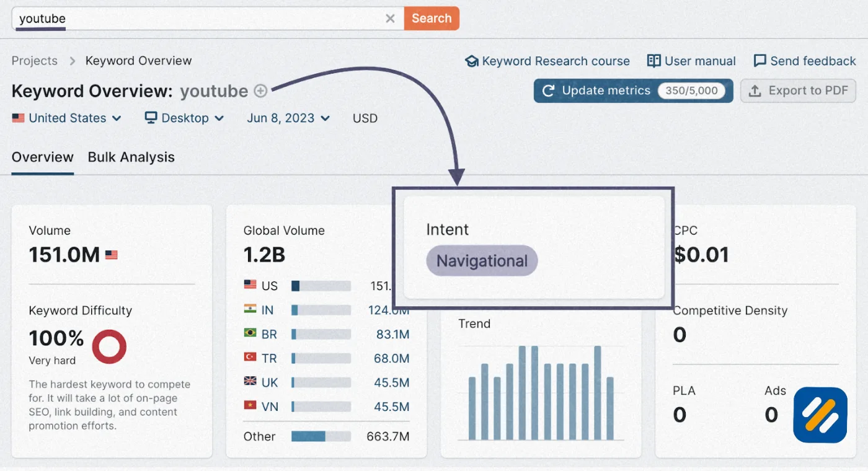Screen dimensions: 868x471
Task: Click the Export to PDF button
Action: [x=798, y=90]
